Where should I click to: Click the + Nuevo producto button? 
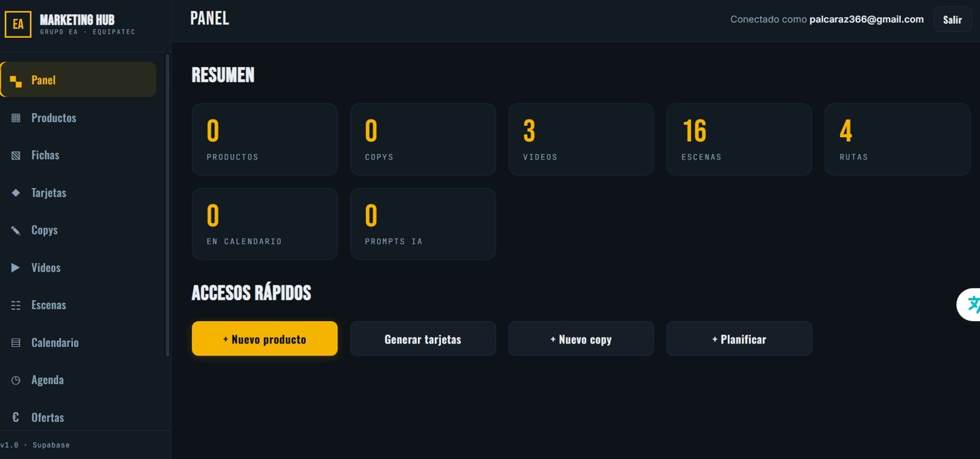coord(265,339)
